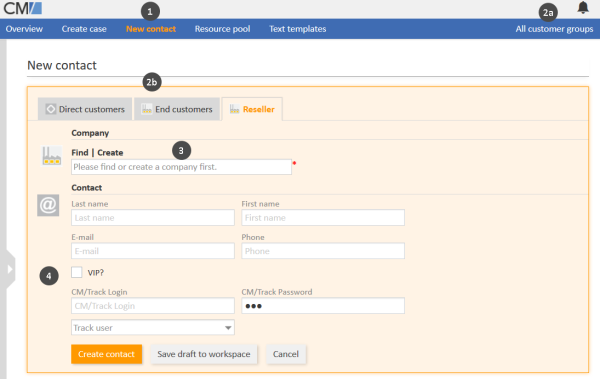Switch to the End customers tab
The height and width of the screenshot is (379, 600).
[x=177, y=109]
